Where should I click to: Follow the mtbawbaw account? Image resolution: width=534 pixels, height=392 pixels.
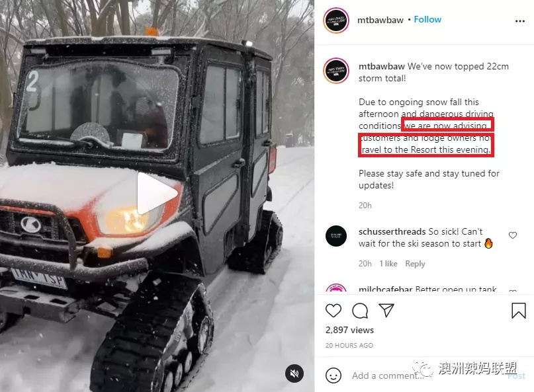click(427, 19)
